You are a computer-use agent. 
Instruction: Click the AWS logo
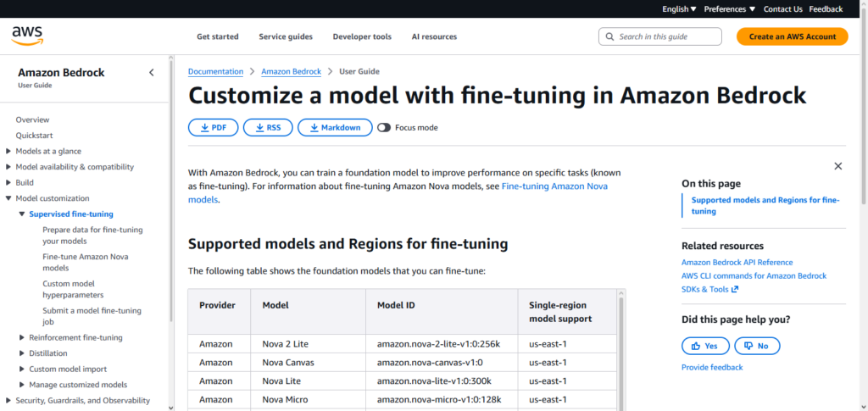pyautogui.click(x=27, y=36)
